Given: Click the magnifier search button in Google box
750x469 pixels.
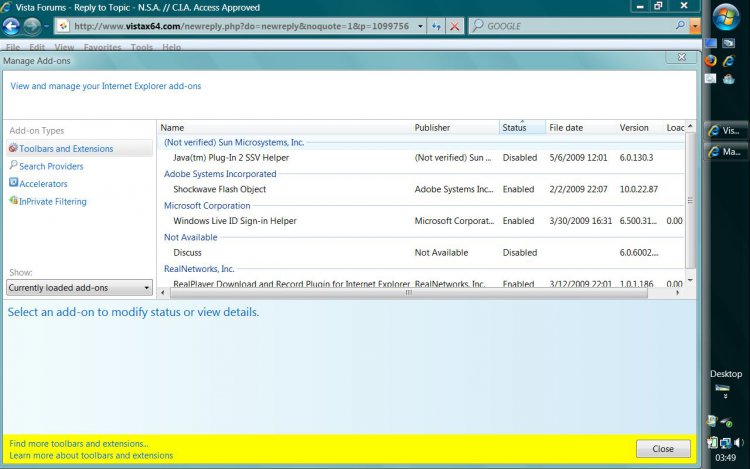Looking at the screenshot, I should 680,26.
